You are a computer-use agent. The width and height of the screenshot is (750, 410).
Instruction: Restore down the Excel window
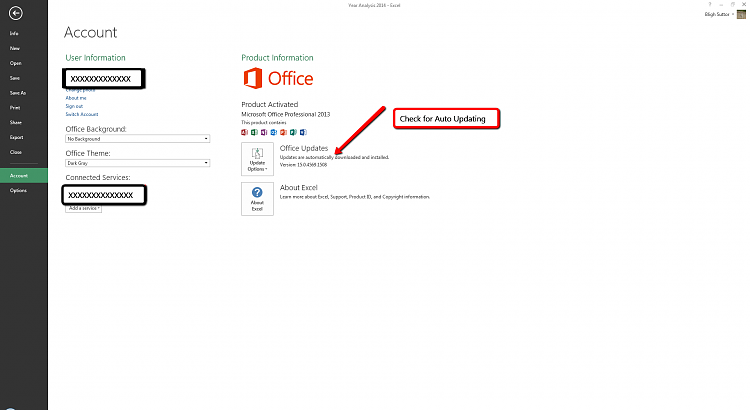[x=733, y=4]
